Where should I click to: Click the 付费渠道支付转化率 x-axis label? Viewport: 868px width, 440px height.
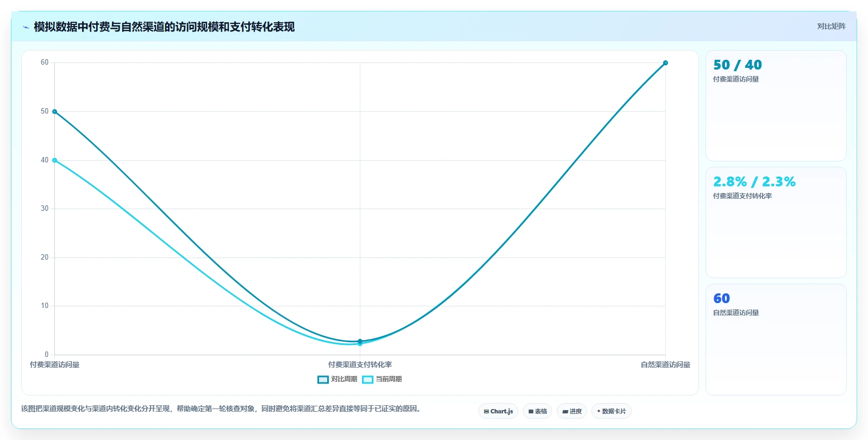click(x=360, y=365)
